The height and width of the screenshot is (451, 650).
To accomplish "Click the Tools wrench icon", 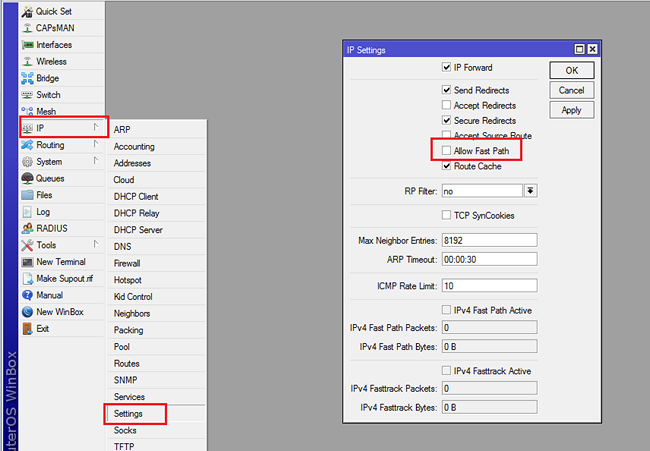I will (x=27, y=245).
